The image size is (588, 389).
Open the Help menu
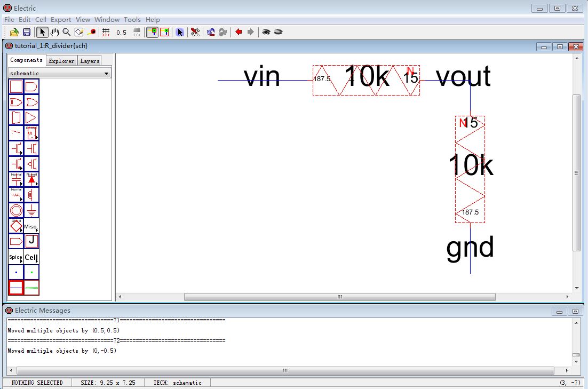pyautogui.click(x=153, y=20)
